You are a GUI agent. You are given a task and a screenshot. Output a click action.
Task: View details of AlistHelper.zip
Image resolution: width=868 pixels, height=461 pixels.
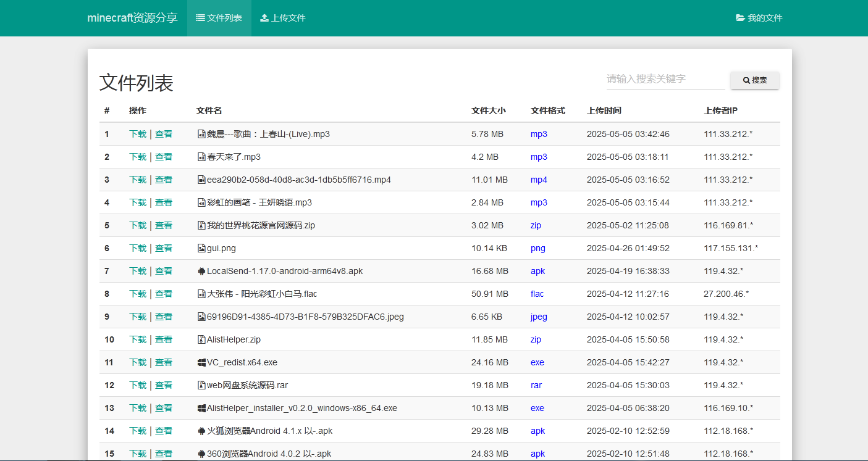coord(164,339)
